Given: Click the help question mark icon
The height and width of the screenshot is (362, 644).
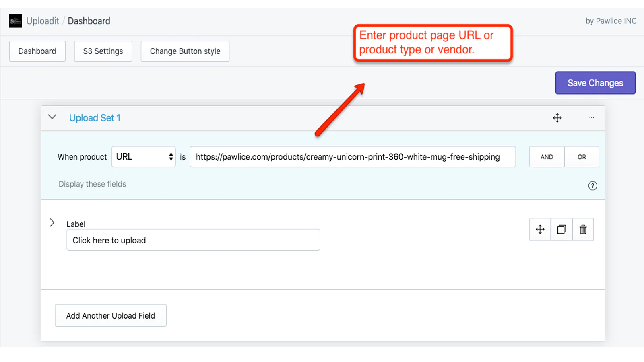Looking at the screenshot, I should 592,186.
